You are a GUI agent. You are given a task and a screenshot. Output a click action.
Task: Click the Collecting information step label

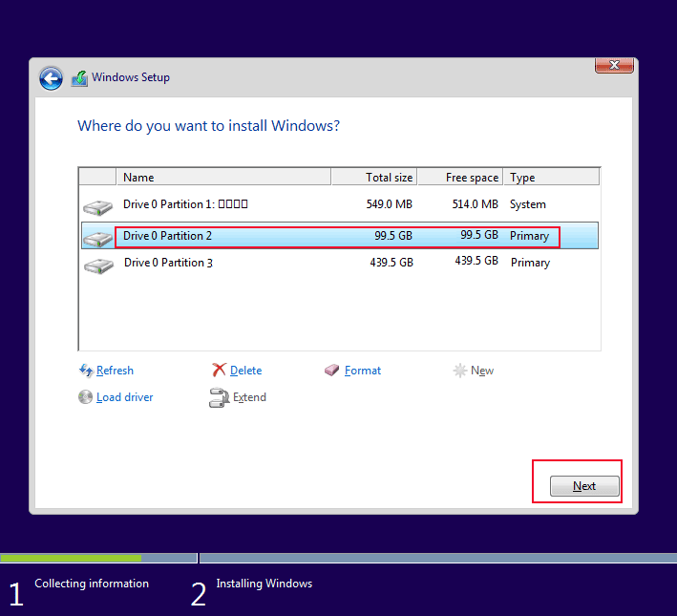coord(92,584)
